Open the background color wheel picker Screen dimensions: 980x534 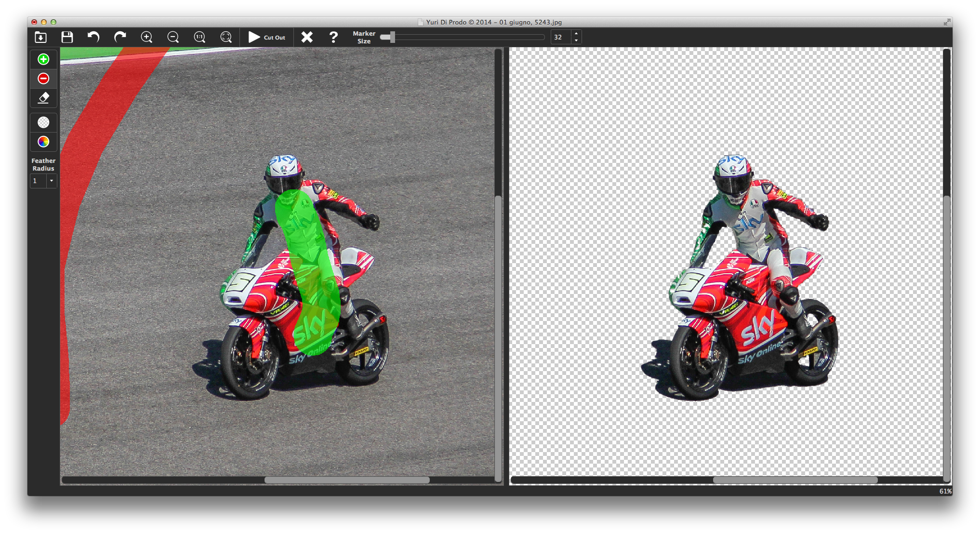(x=43, y=142)
